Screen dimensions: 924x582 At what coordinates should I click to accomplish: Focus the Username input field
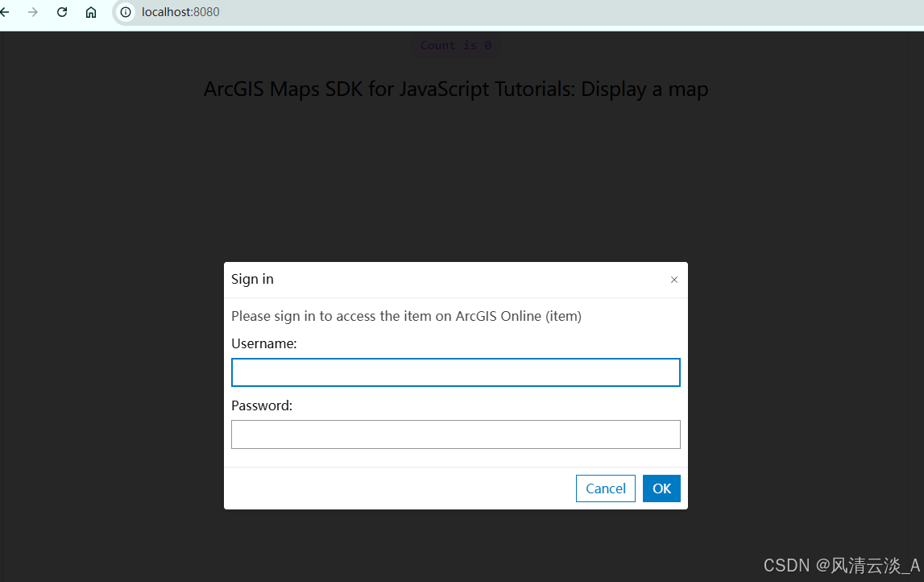coord(455,372)
